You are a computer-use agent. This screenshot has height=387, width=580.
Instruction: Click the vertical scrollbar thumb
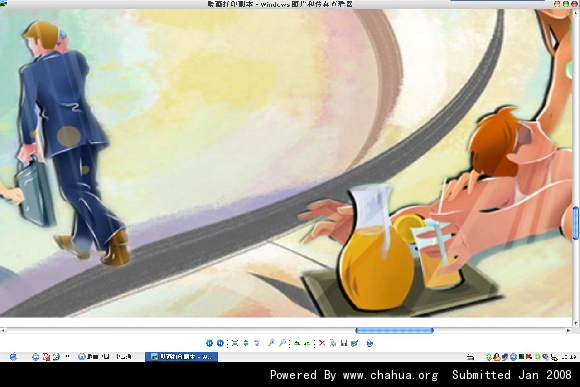(576, 223)
